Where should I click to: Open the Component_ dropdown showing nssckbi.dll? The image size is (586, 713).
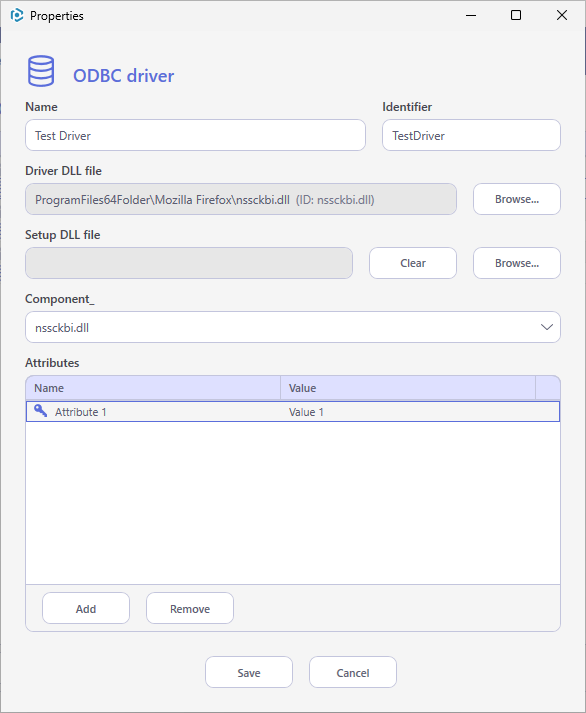pos(293,327)
